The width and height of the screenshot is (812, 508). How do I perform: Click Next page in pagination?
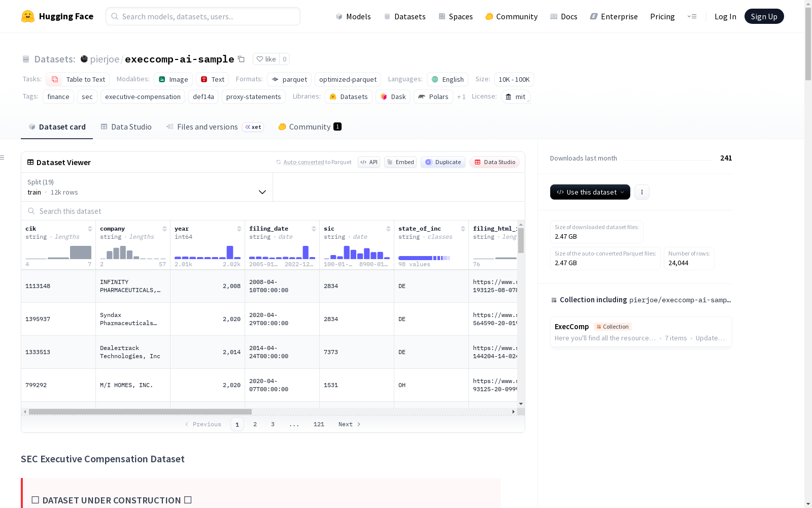tap(349, 424)
